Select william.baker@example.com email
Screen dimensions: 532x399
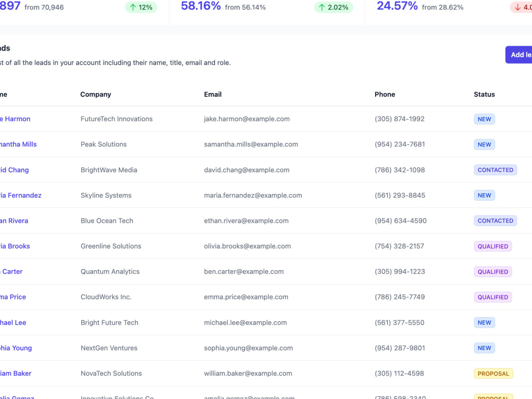(248, 373)
